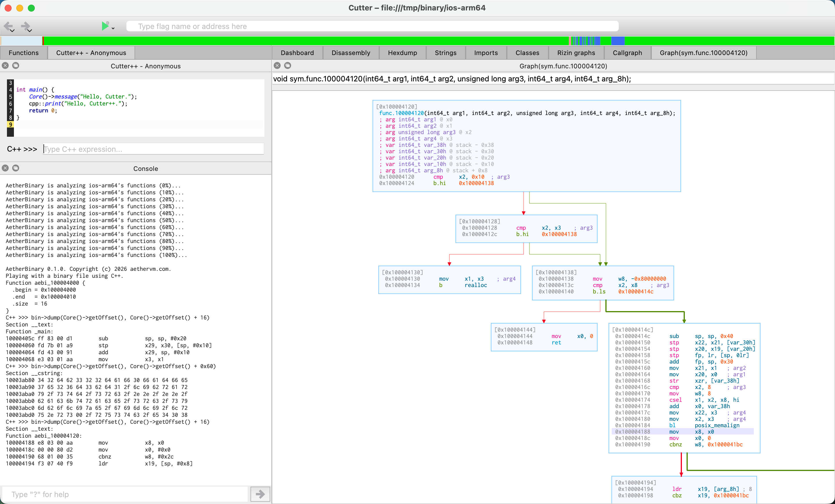Viewport: 835px width, 504px height.
Task: Click the mov w8, -0x80000000 instruction
Action: [602, 279]
